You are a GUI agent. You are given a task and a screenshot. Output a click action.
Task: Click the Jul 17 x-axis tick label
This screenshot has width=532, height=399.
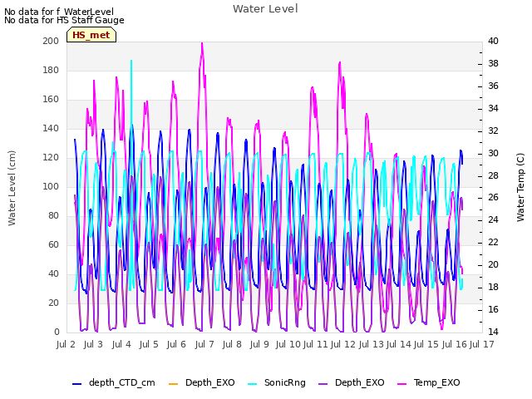482,344
